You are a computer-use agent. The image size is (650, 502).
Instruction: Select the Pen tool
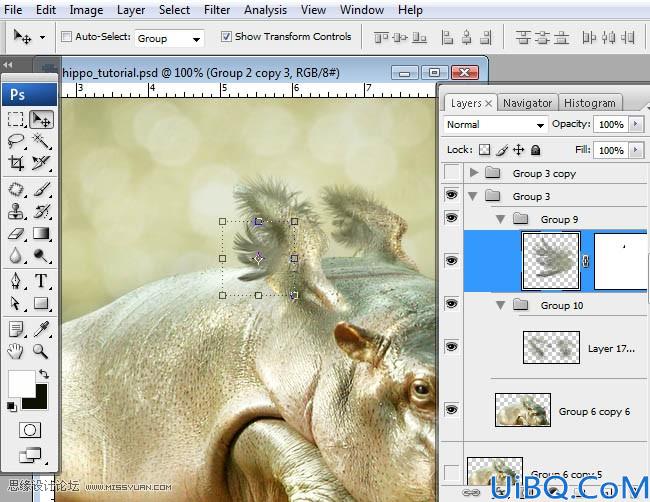(16, 281)
